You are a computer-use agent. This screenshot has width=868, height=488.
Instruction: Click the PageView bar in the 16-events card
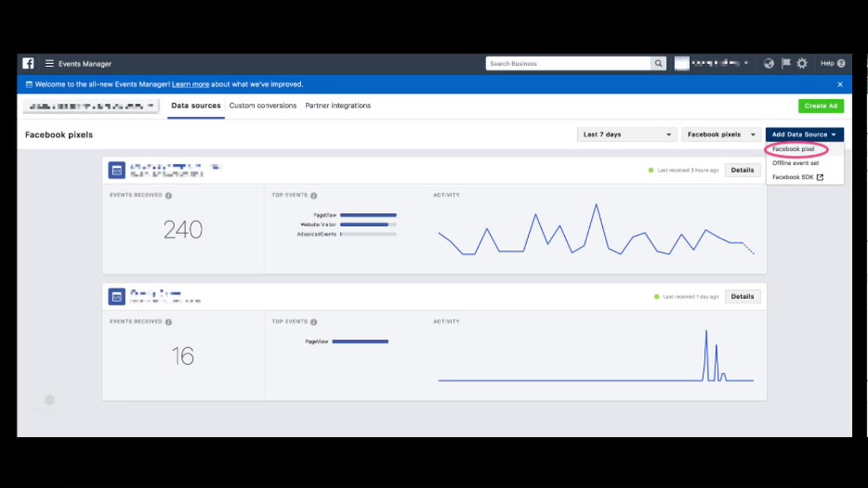pyautogui.click(x=360, y=342)
